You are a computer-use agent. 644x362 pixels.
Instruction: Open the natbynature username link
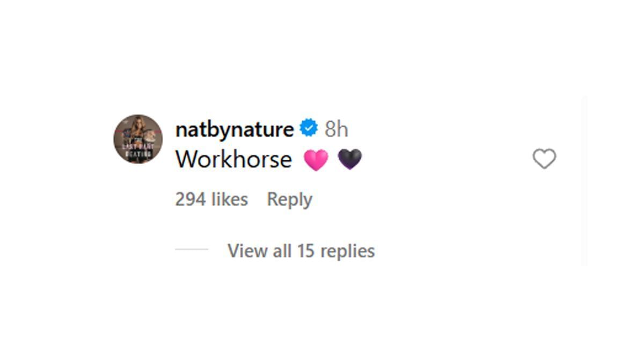pos(235,129)
